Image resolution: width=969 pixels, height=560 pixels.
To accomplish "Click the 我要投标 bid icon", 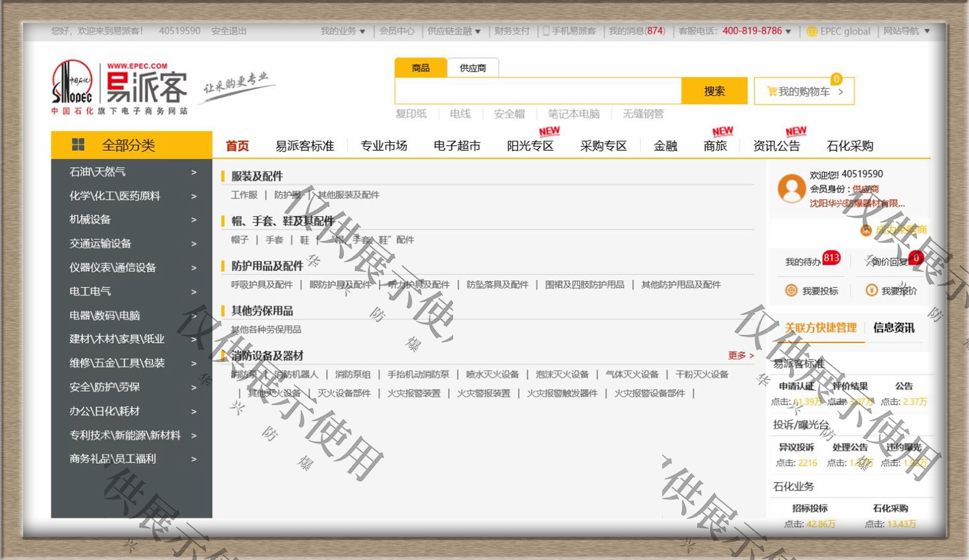I will pyautogui.click(x=791, y=291).
